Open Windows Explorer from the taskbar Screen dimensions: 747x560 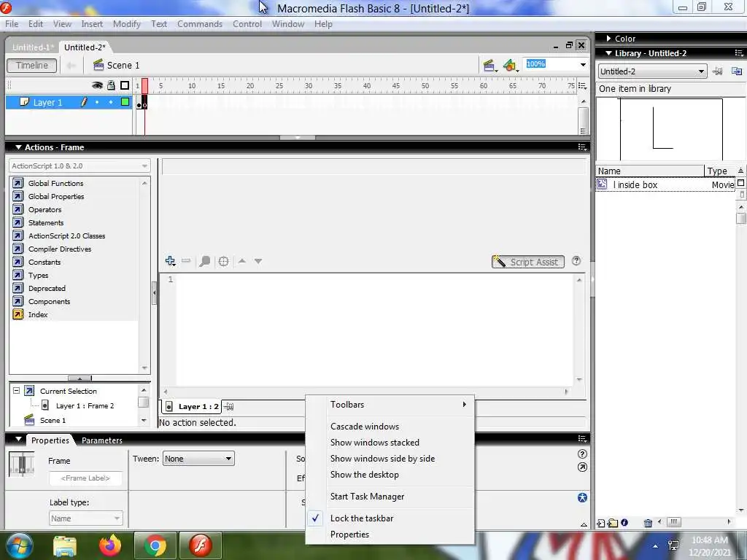(x=65, y=545)
